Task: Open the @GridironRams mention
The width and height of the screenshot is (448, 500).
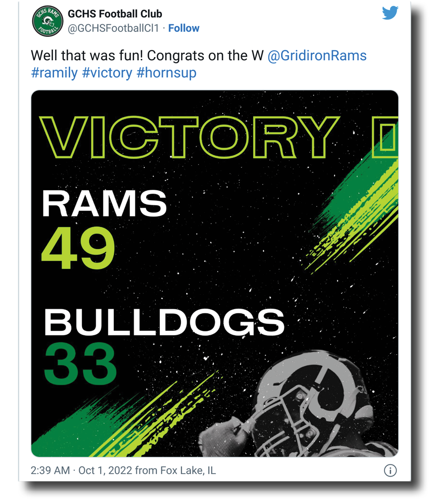Action: click(x=317, y=56)
